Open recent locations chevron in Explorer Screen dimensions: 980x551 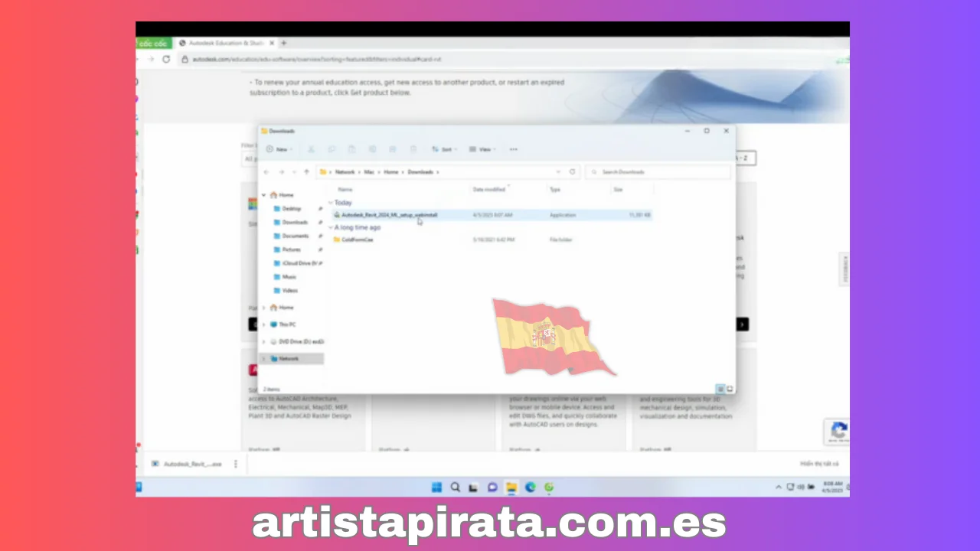294,172
